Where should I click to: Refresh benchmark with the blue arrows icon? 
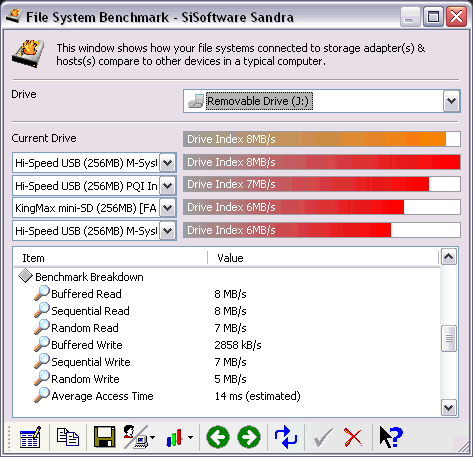point(286,437)
